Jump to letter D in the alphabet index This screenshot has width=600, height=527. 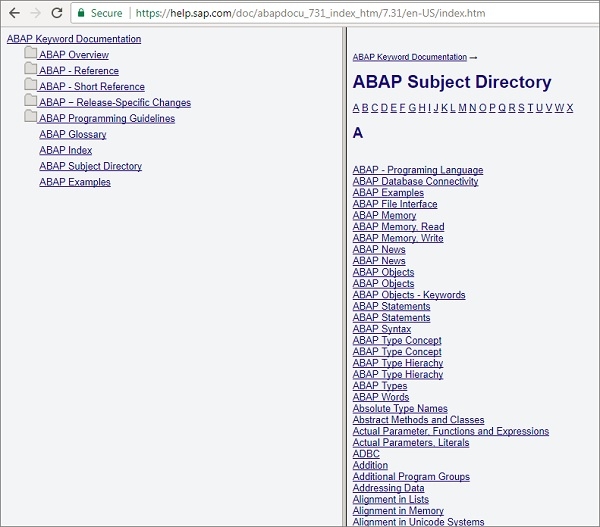(x=384, y=108)
